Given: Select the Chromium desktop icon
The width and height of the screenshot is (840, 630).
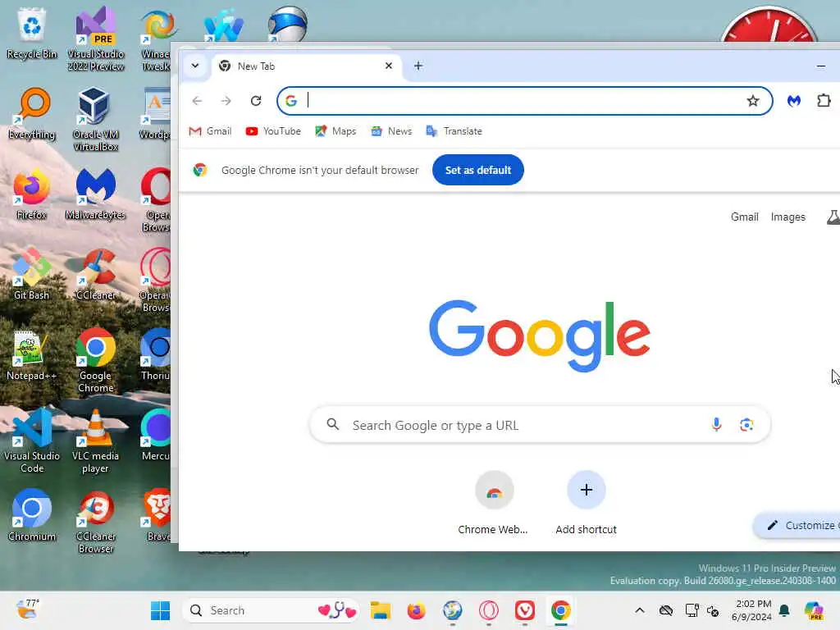Looking at the screenshot, I should (32, 516).
